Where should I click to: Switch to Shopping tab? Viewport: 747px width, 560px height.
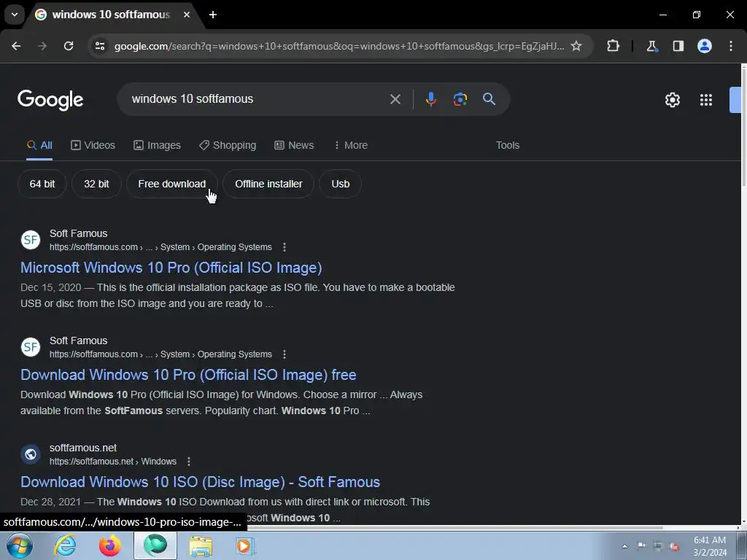click(228, 145)
